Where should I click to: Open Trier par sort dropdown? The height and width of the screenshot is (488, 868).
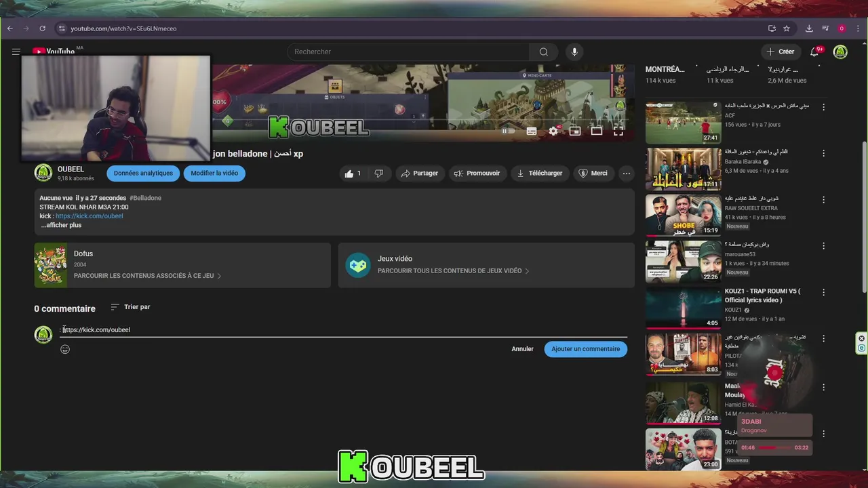130,307
